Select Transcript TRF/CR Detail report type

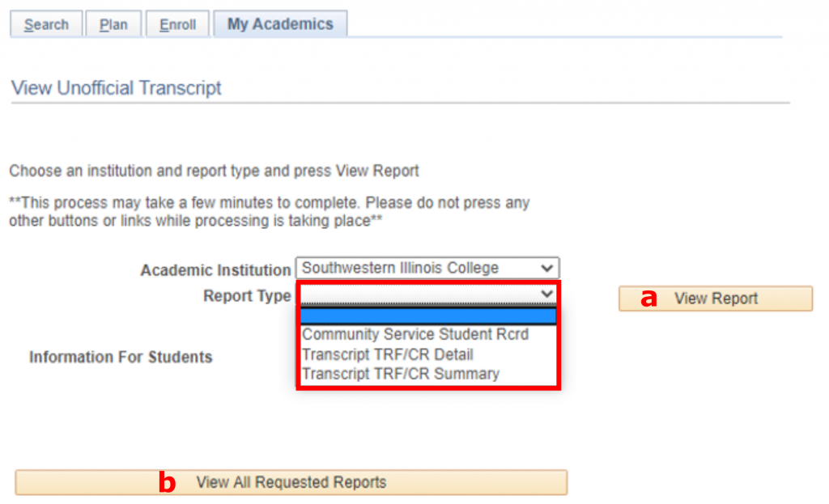(388, 354)
